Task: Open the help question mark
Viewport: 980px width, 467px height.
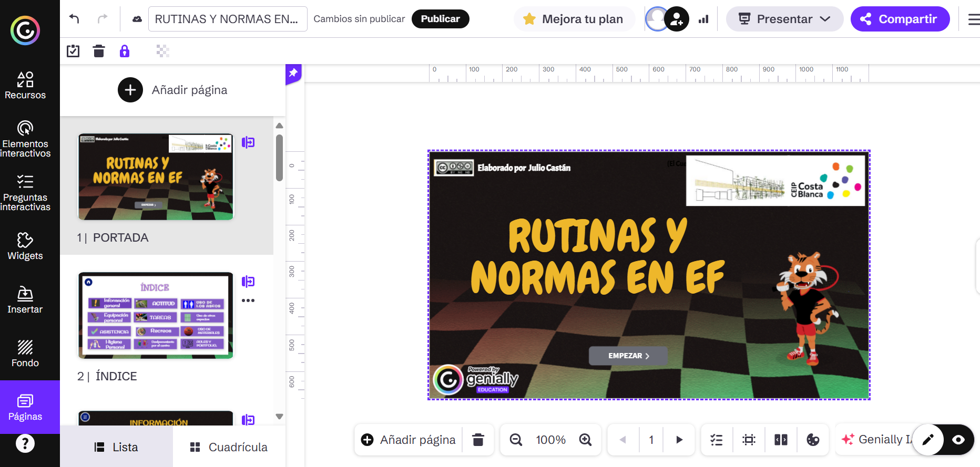Action: pos(25,444)
